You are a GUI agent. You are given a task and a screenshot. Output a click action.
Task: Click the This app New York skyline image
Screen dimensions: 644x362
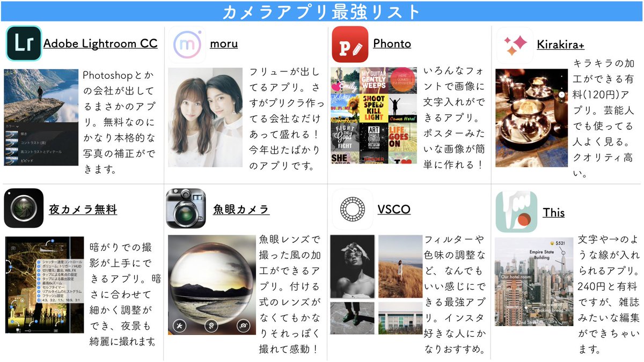[x=534, y=282]
